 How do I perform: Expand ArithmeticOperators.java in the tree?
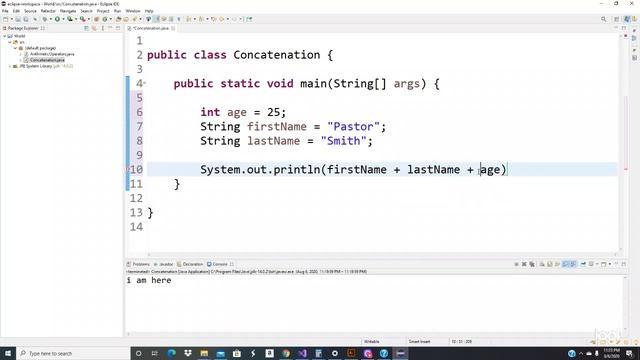pos(21,54)
